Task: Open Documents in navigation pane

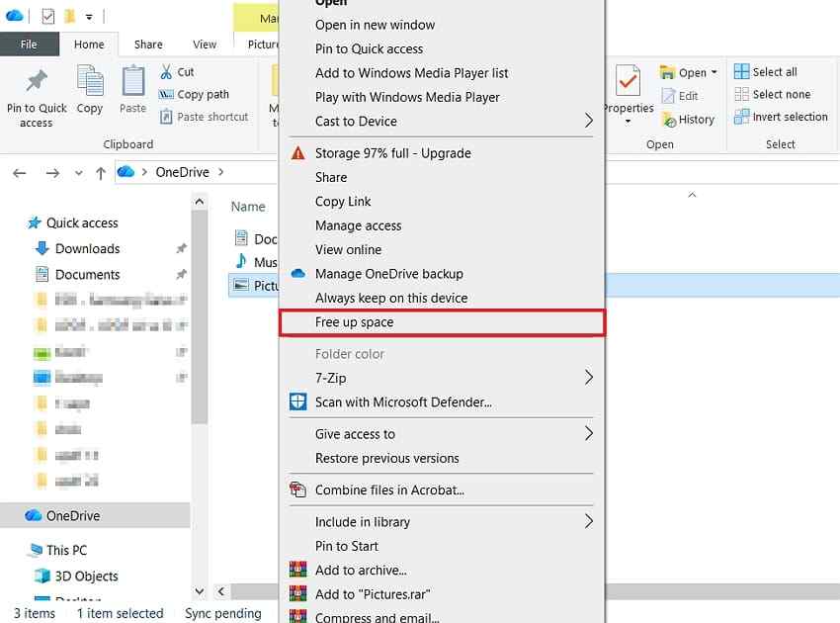Action: (x=87, y=275)
